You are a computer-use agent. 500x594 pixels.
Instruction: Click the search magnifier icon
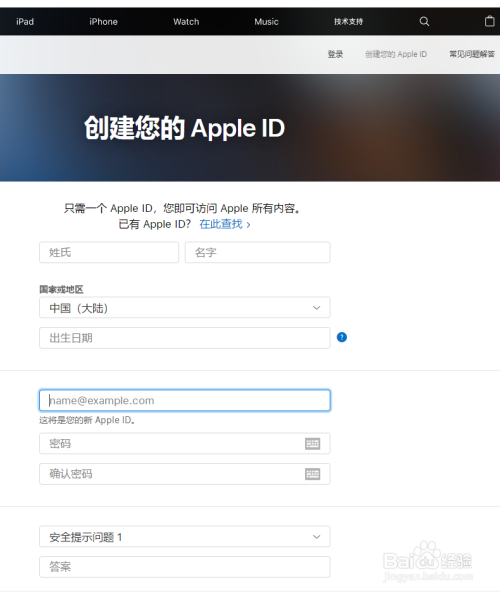(x=424, y=22)
